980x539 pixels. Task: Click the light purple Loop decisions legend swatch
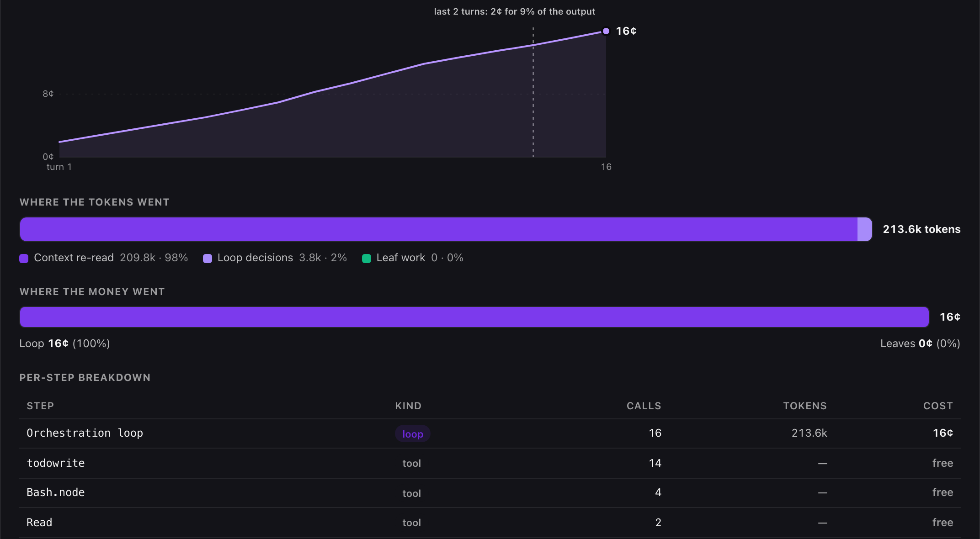[x=208, y=259]
